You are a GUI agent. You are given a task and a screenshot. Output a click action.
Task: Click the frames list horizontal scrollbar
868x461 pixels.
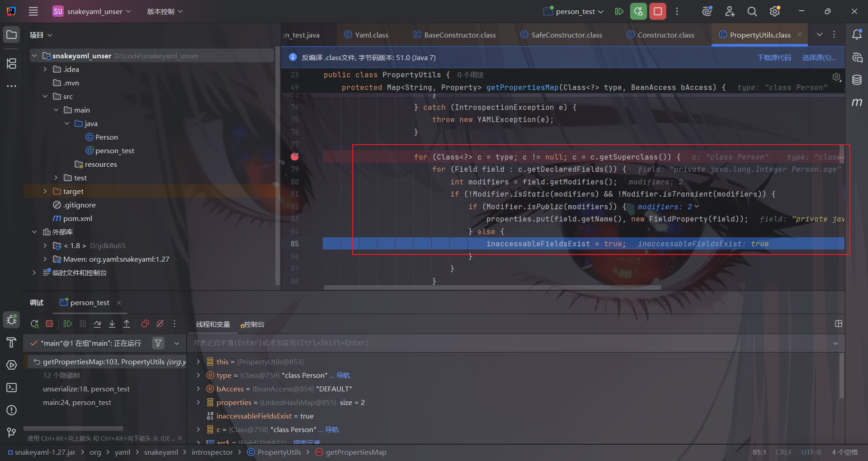[x=73, y=428]
